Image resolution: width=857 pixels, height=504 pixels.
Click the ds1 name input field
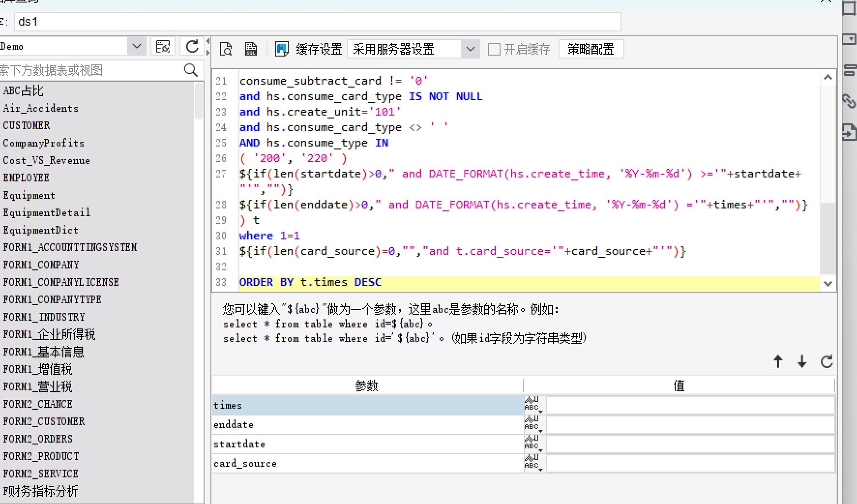pyautogui.click(x=318, y=22)
